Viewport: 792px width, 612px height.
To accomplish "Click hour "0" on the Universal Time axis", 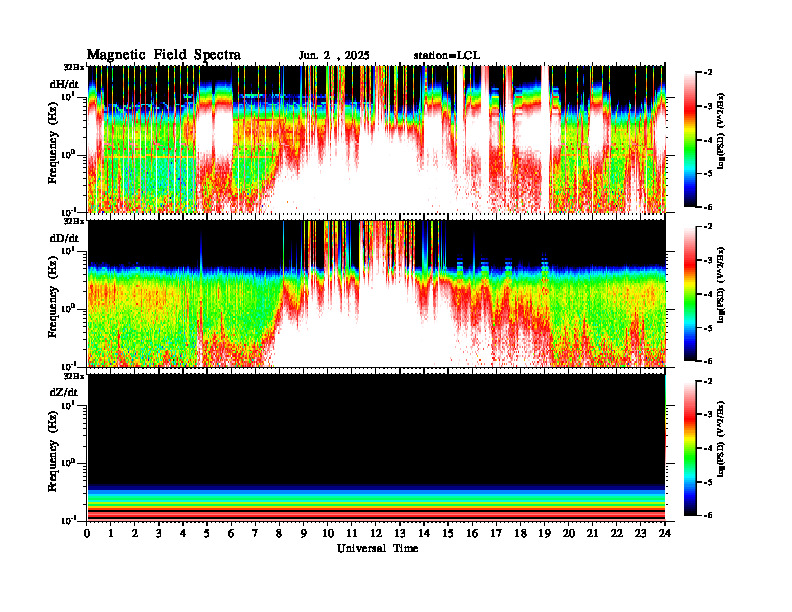I will click(87, 534).
